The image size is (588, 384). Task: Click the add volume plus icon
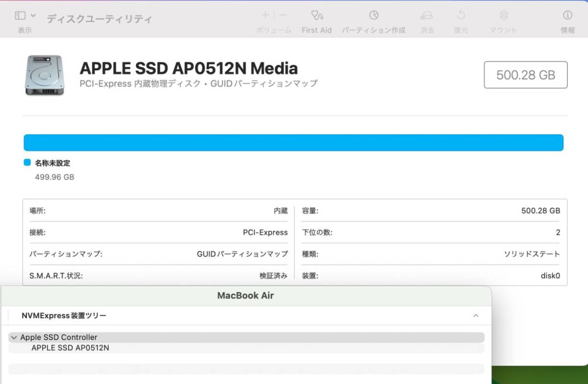pos(265,15)
